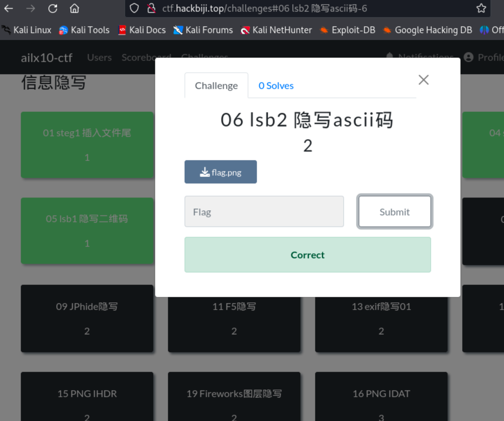Screen dimensions: 504x421
Task: Open the tracking protection shield icon
Action: pyautogui.click(x=134, y=8)
